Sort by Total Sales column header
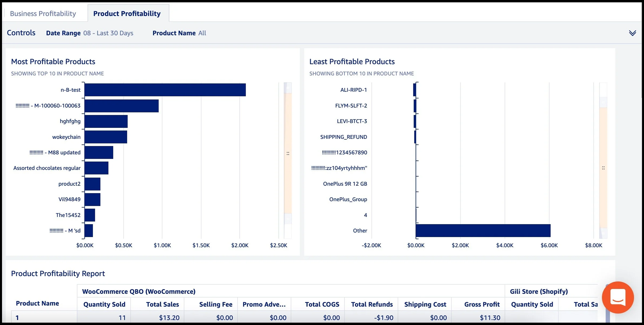644x325 pixels. point(162,304)
